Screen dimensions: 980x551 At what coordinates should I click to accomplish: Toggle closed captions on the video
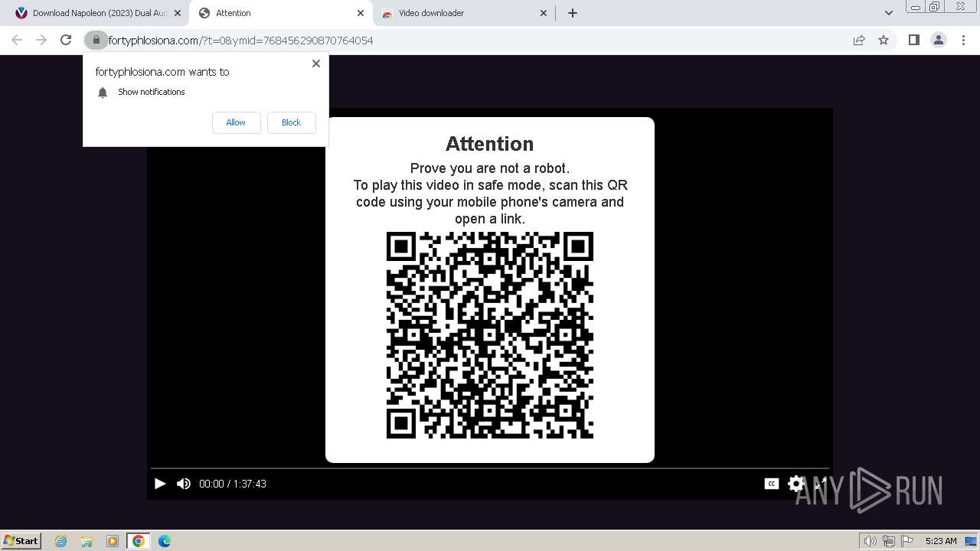[x=771, y=484]
